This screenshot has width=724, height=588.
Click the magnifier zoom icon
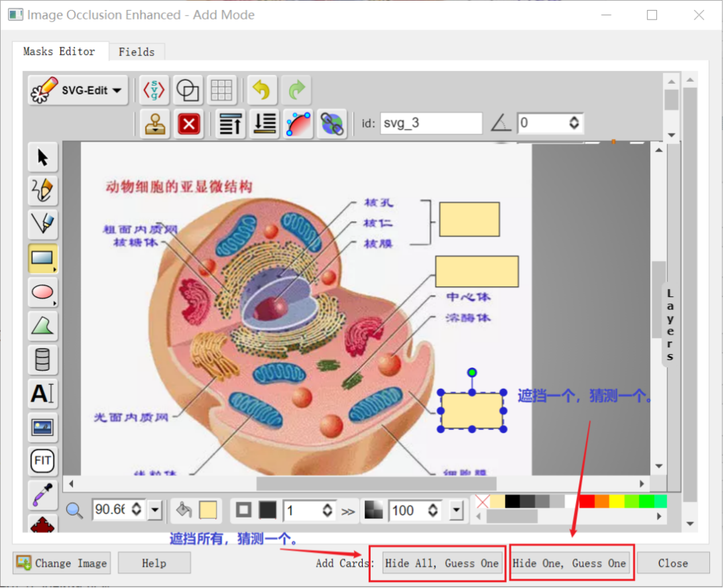click(74, 510)
